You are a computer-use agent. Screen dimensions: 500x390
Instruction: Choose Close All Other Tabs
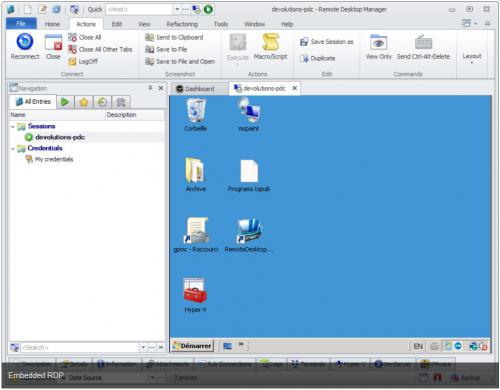click(100, 49)
